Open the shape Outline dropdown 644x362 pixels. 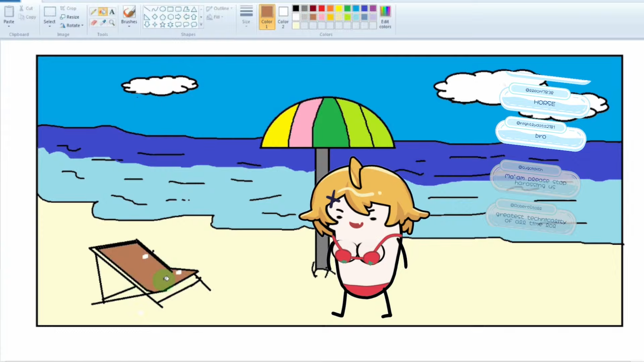[220, 8]
